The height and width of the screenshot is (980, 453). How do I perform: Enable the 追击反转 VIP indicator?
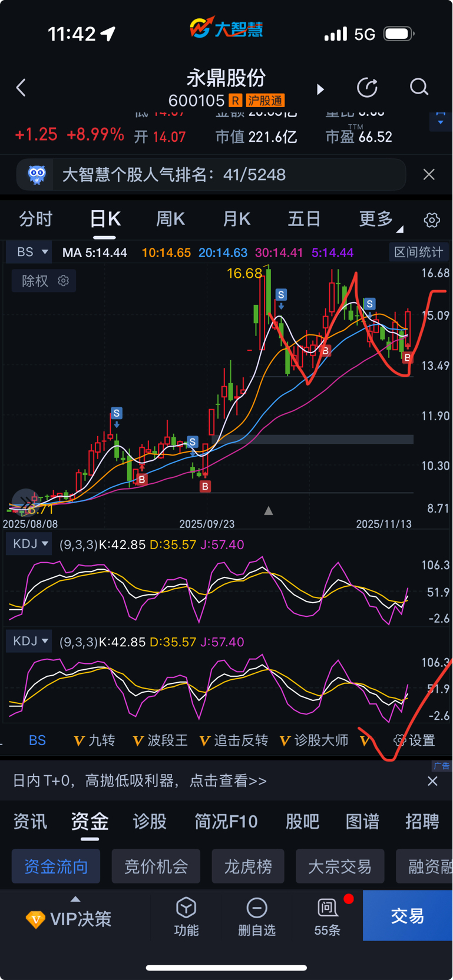234,740
